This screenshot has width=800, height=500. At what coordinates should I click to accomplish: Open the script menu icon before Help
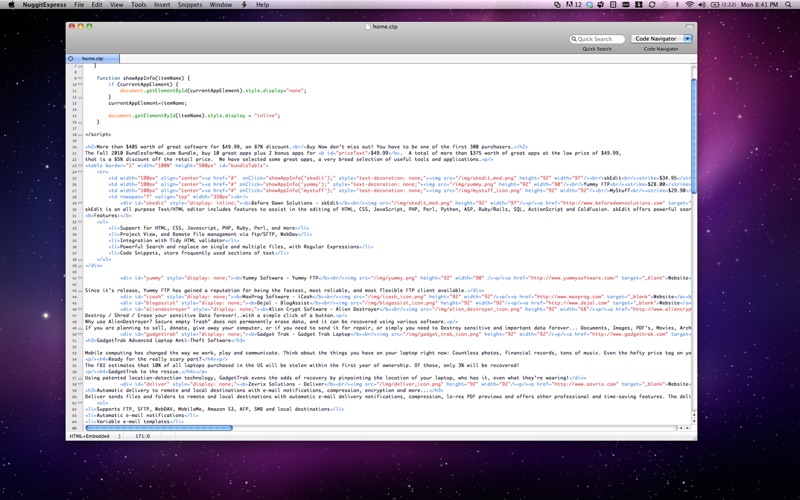244,5
